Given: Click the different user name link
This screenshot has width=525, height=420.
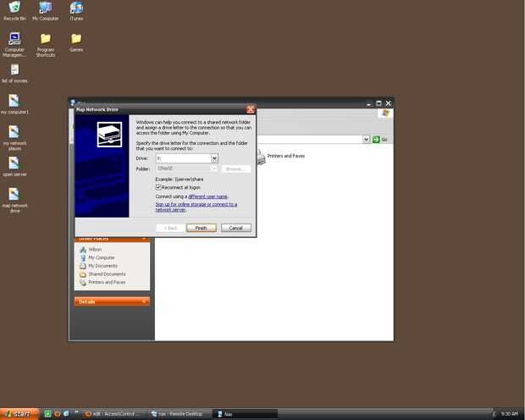Looking at the screenshot, I should click(x=208, y=196).
